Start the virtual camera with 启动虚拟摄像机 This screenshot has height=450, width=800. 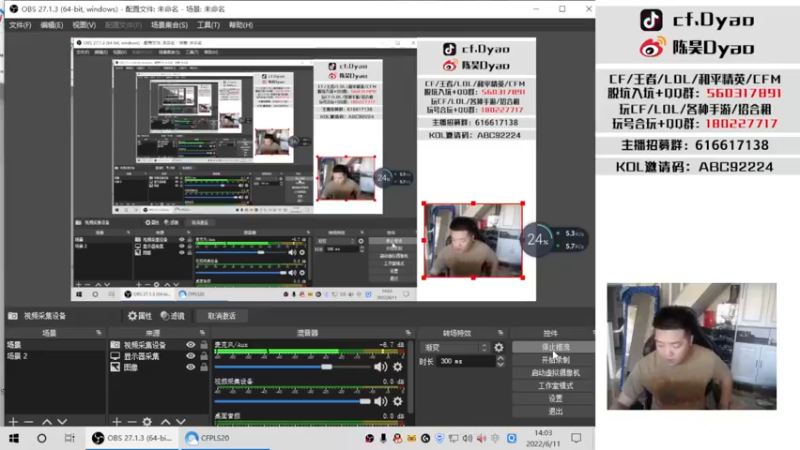[x=555, y=372]
